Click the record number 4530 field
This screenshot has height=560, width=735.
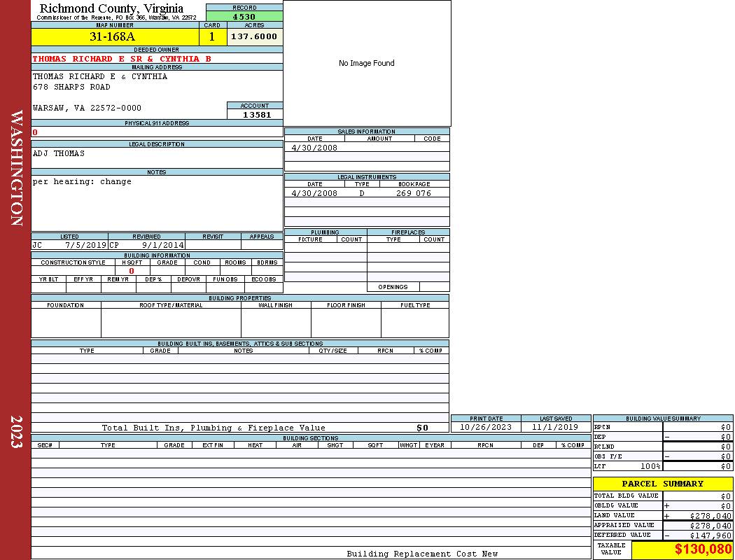tap(244, 17)
